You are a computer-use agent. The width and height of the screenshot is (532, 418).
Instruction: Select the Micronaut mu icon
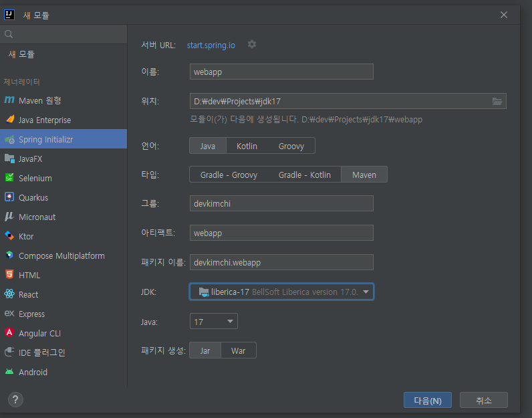coord(9,217)
